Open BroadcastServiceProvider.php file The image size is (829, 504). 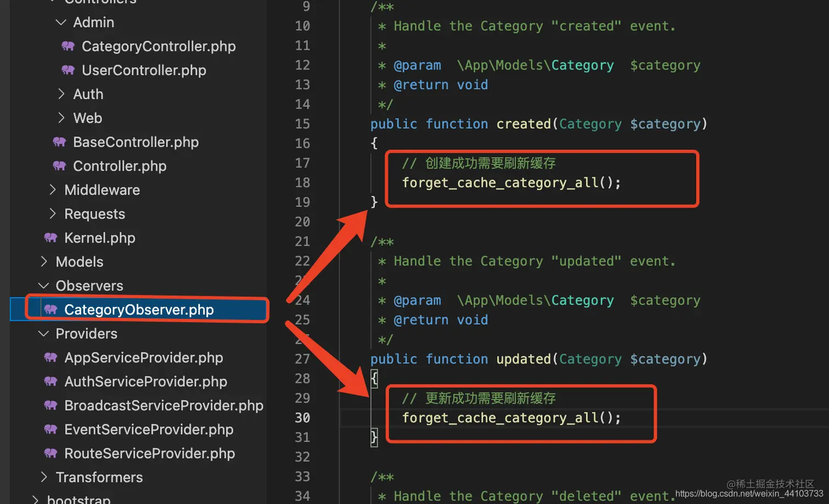tap(164, 405)
